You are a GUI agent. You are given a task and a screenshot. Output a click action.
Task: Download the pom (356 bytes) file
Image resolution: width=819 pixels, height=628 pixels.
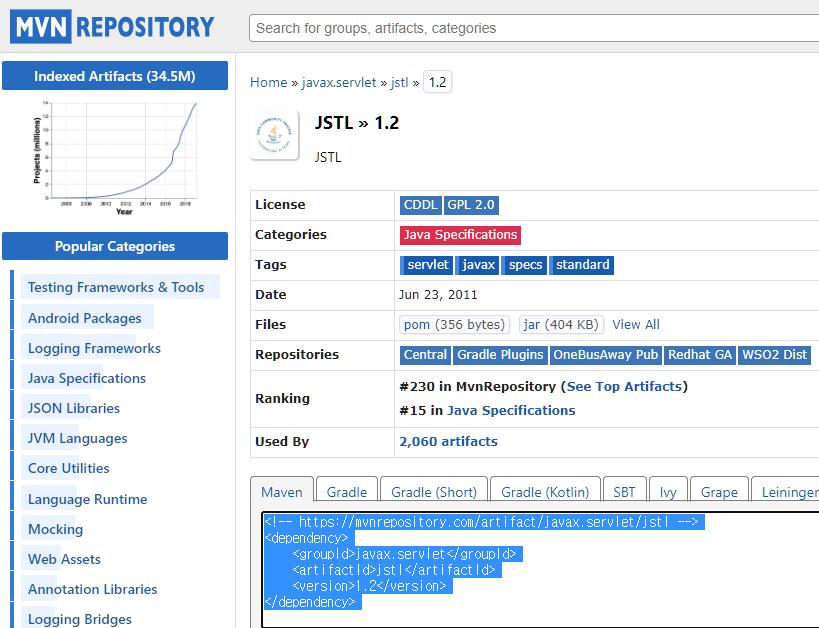[x=454, y=324]
